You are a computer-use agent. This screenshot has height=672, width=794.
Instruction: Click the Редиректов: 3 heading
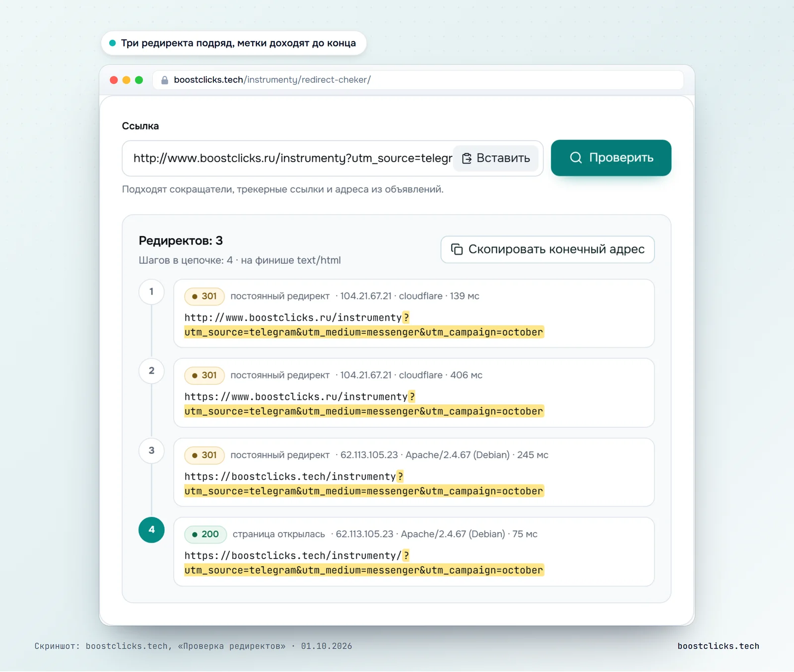[x=181, y=241]
